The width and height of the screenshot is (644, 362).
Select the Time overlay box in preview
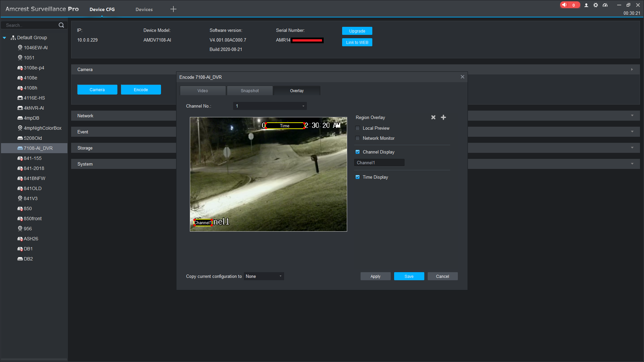click(x=285, y=126)
